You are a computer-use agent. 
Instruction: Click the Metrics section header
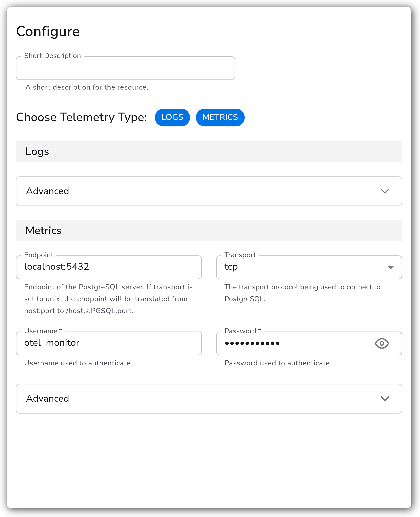209,230
